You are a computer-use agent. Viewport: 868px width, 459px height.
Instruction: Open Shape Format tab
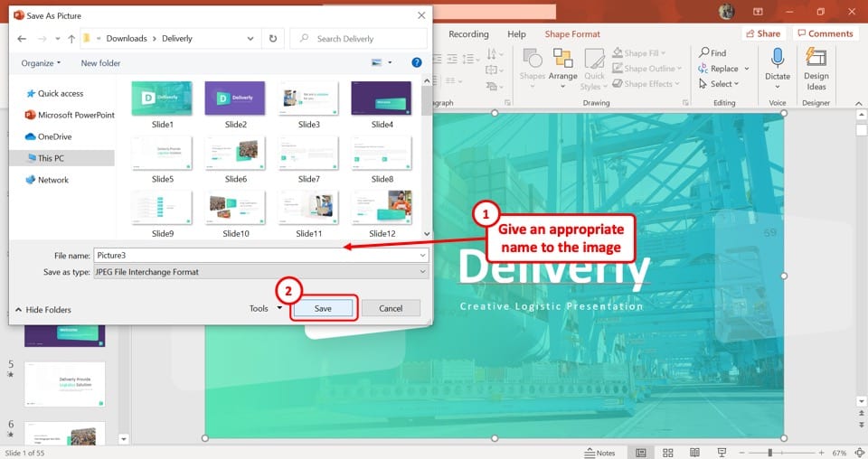[x=572, y=34]
